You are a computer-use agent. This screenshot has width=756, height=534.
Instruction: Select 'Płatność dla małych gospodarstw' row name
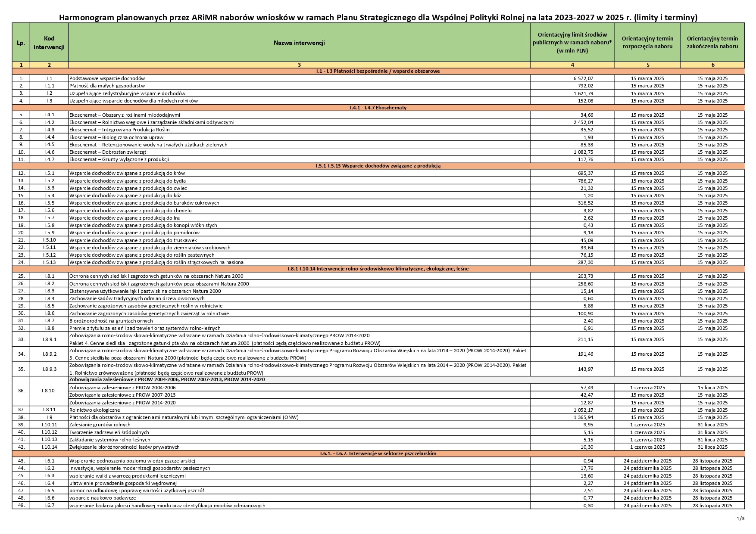click(107, 86)
